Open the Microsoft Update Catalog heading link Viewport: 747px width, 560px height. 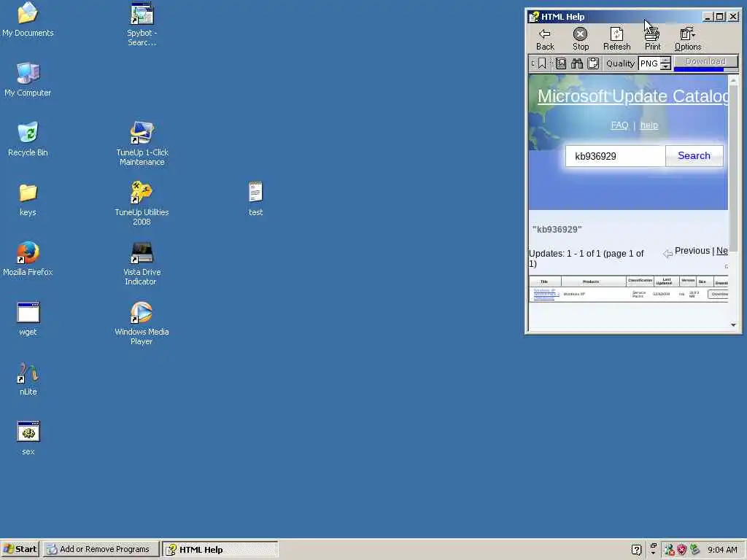pyautogui.click(x=632, y=96)
